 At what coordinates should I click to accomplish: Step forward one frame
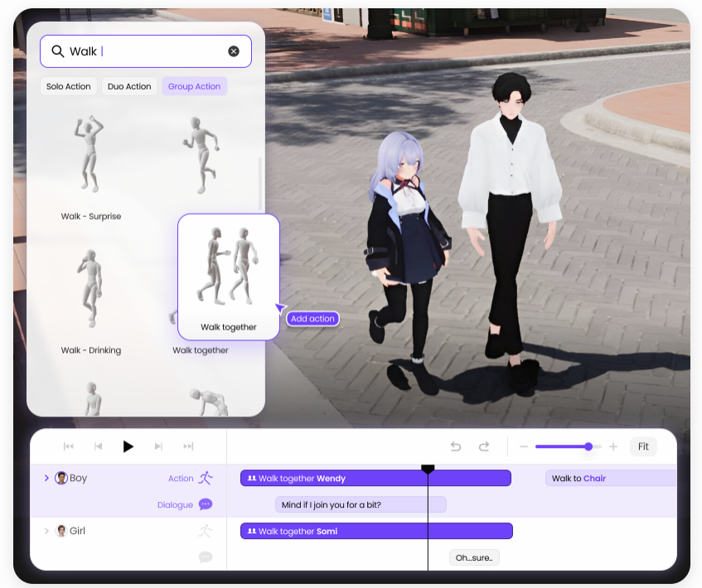pos(158,446)
